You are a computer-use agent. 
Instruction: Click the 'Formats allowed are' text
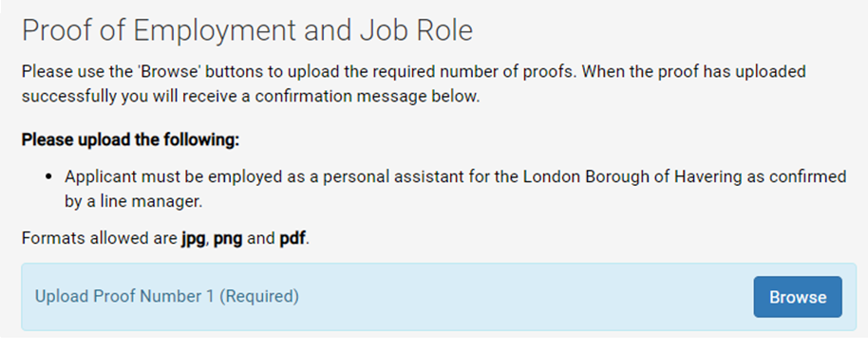(x=99, y=239)
